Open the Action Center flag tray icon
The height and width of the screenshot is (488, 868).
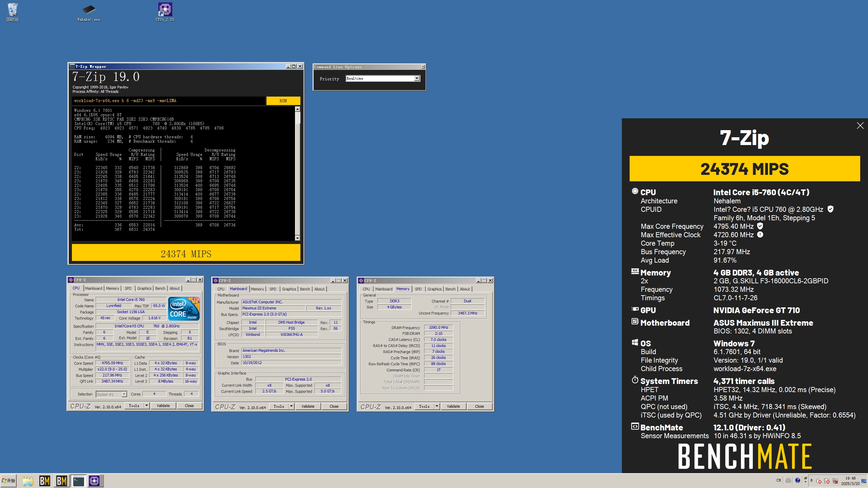[x=827, y=481]
